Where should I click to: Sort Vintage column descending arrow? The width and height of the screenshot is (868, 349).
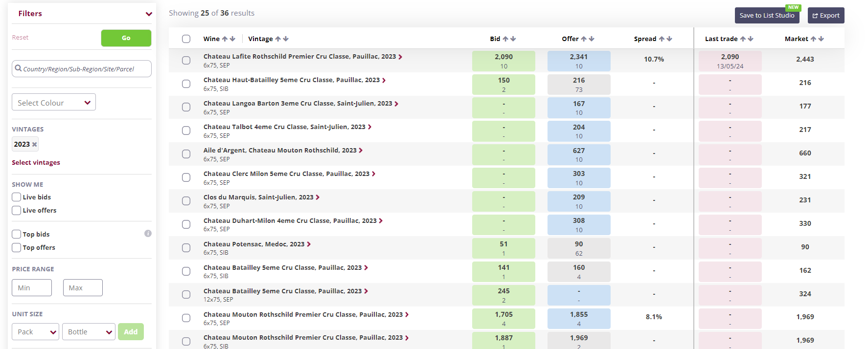pyautogui.click(x=286, y=39)
